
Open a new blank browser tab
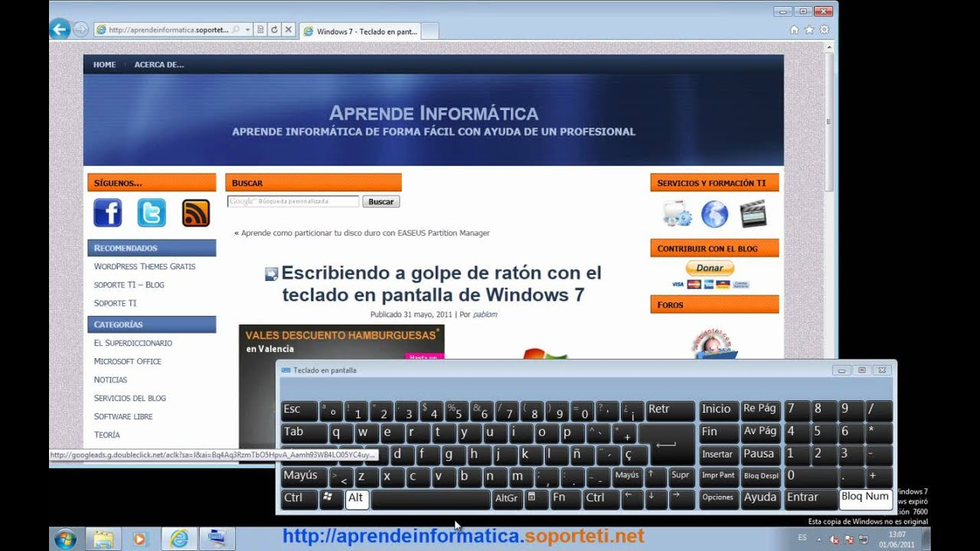(430, 31)
